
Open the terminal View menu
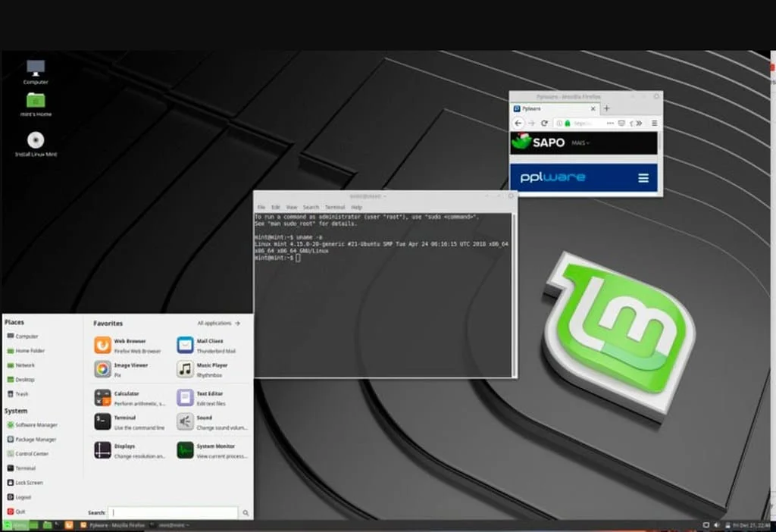[x=292, y=208]
